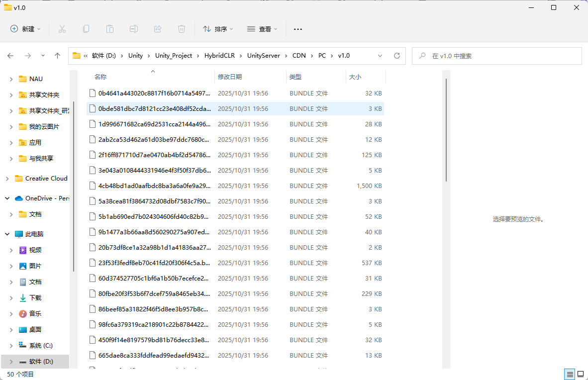Collapse the 此电脑 node
Image resolution: width=588 pixels, height=380 pixels.
[7, 234]
